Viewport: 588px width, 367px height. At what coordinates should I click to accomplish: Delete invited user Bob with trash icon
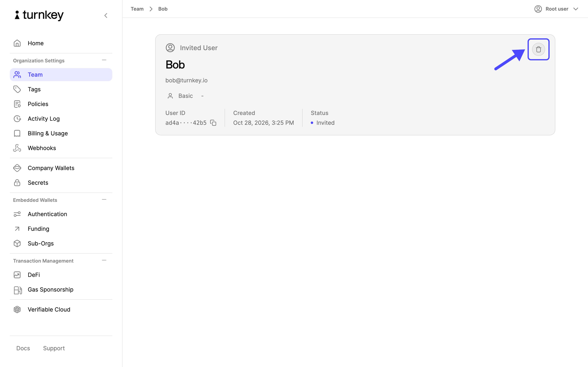click(x=538, y=49)
